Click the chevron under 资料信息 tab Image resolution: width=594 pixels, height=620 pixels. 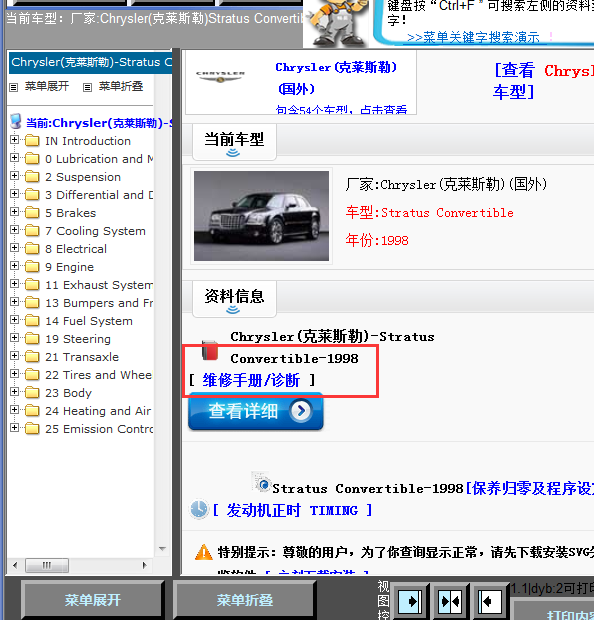click(x=233, y=310)
